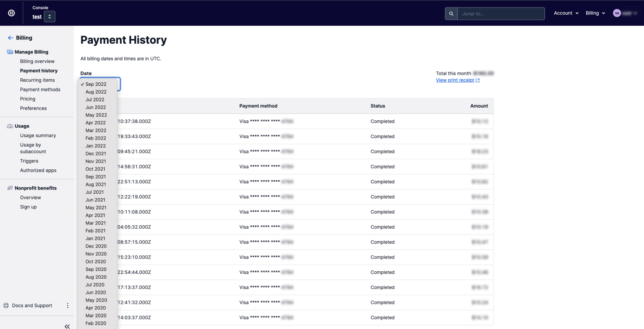
Task: Click the Usage gauge icon in sidebar
Action: [10, 126]
